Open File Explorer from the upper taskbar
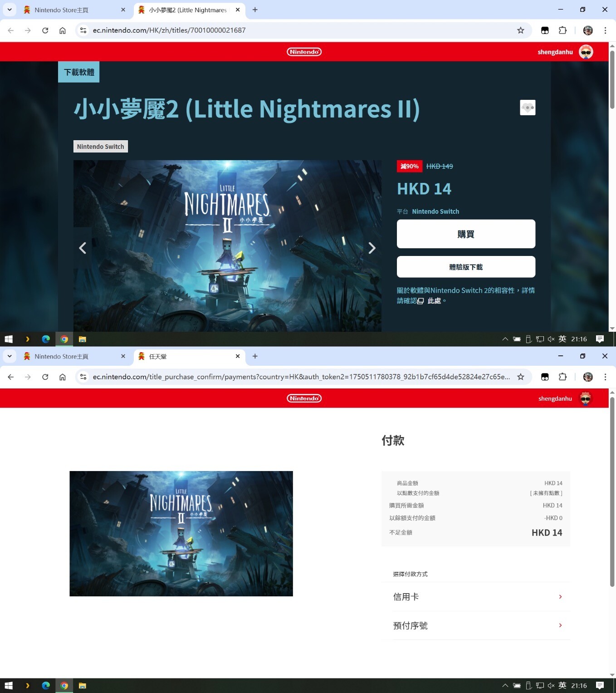Screen dimensions: 616x693 click(x=83, y=339)
